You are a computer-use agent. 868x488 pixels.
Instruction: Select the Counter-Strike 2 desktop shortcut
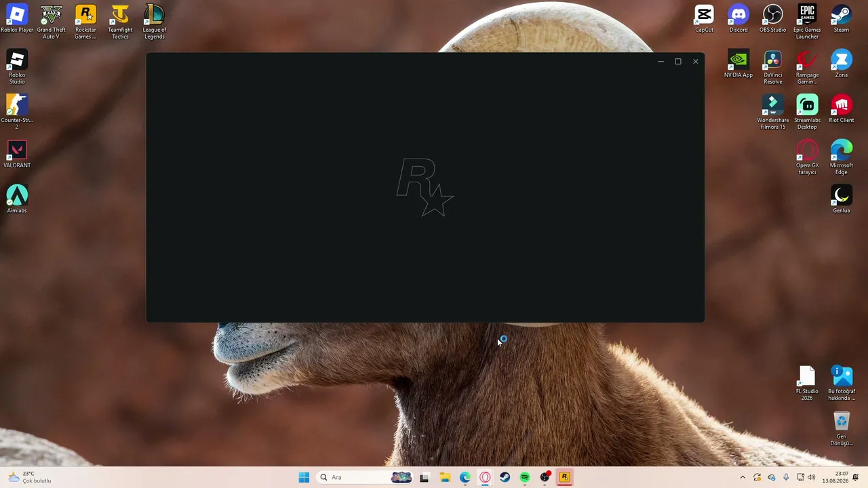(x=17, y=112)
